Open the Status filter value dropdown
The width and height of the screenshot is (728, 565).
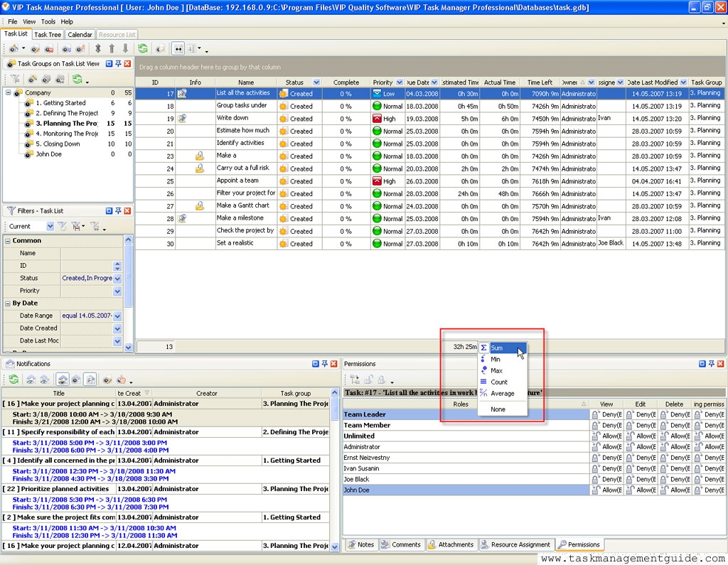pyautogui.click(x=117, y=278)
